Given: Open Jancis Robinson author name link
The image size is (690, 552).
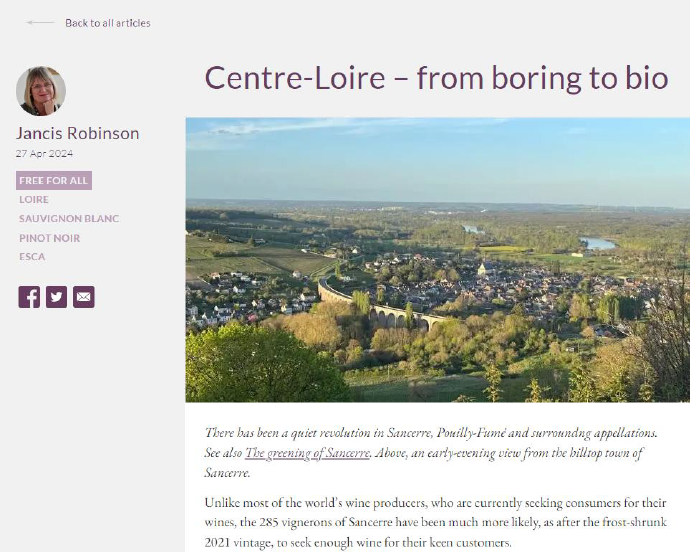Looking at the screenshot, I should pos(78,133).
